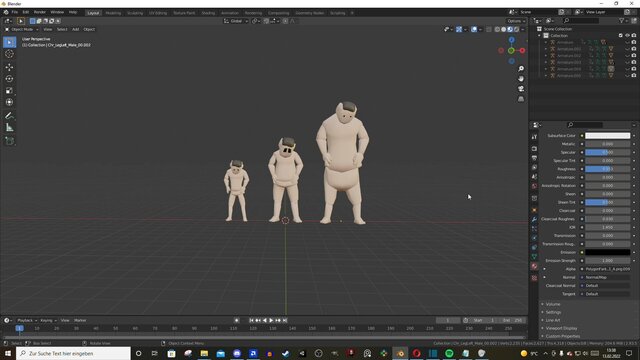Select the Transform tool

pyautogui.click(x=9, y=102)
